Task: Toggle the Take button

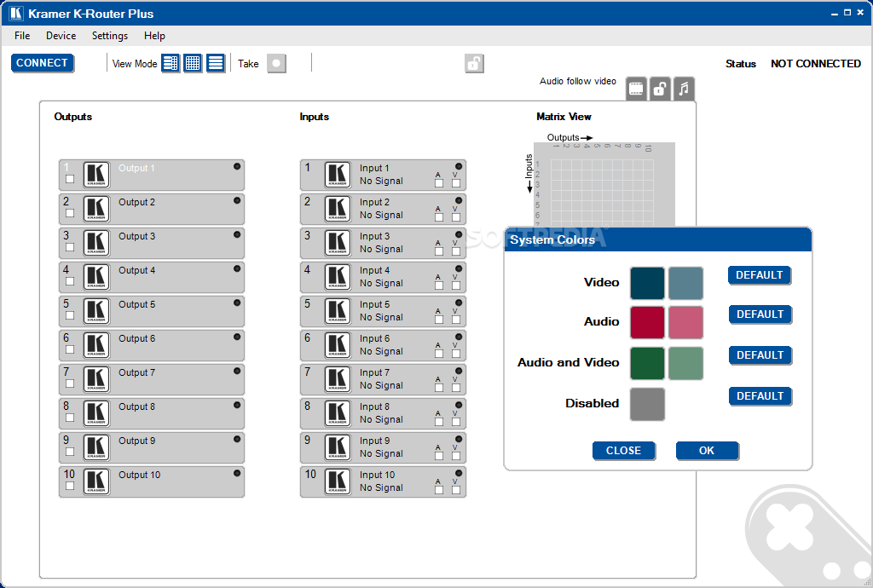Action: (x=276, y=63)
